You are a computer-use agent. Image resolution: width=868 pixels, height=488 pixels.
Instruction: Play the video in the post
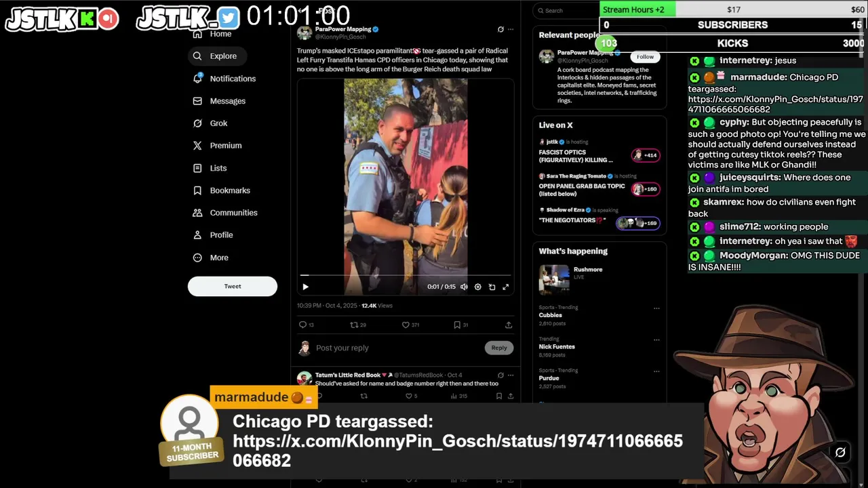coord(305,287)
